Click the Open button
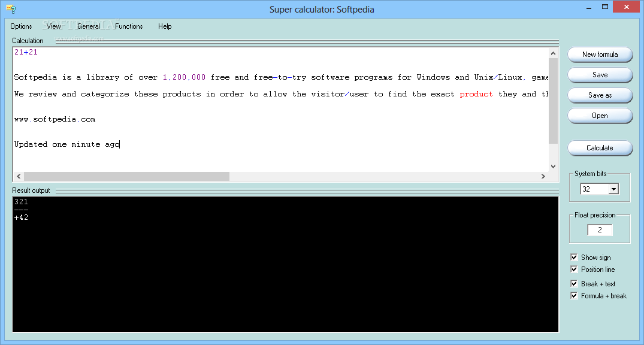This screenshot has height=345, width=644. click(x=600, y=116)
